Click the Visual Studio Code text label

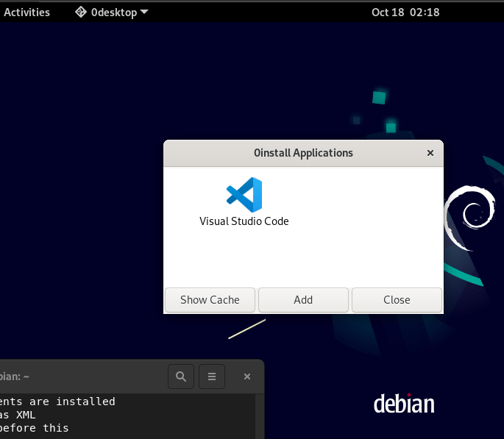click(244, 221)
